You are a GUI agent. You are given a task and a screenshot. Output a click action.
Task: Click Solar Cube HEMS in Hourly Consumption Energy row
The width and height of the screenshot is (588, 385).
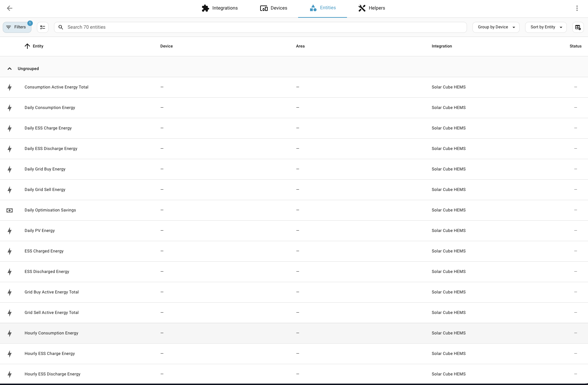tap(449, 333)
